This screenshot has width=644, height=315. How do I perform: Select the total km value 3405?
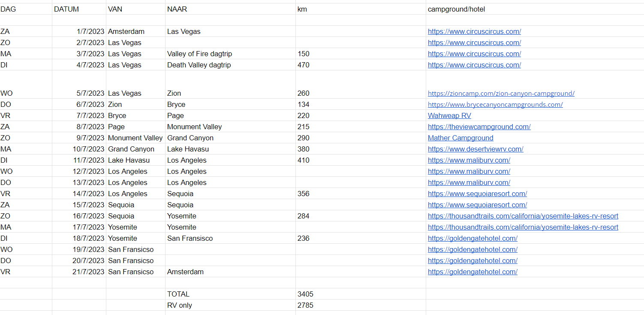pyautogui.click(x=305, y=294)
